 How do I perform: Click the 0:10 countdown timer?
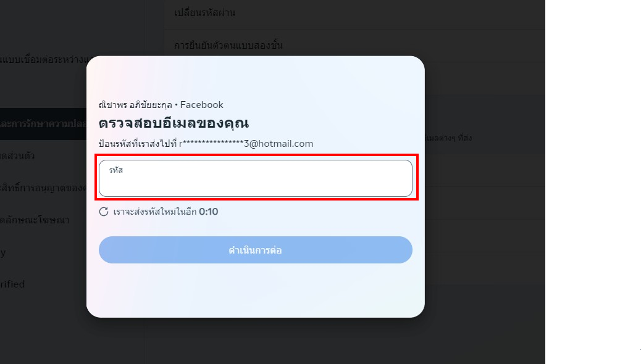click(209, 212)
